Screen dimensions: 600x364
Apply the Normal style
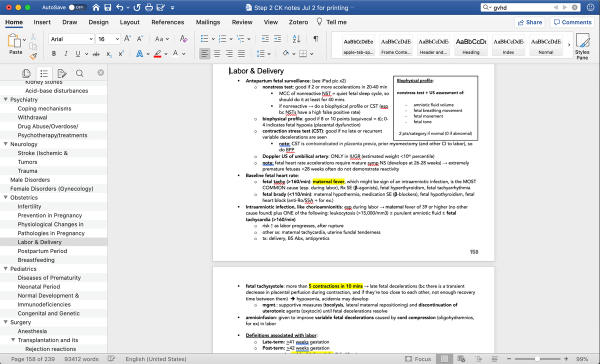click(x=545, y=46)
